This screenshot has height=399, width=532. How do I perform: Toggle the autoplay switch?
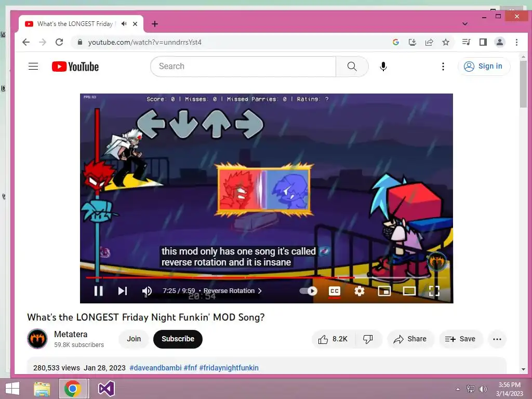click(309, 291)
